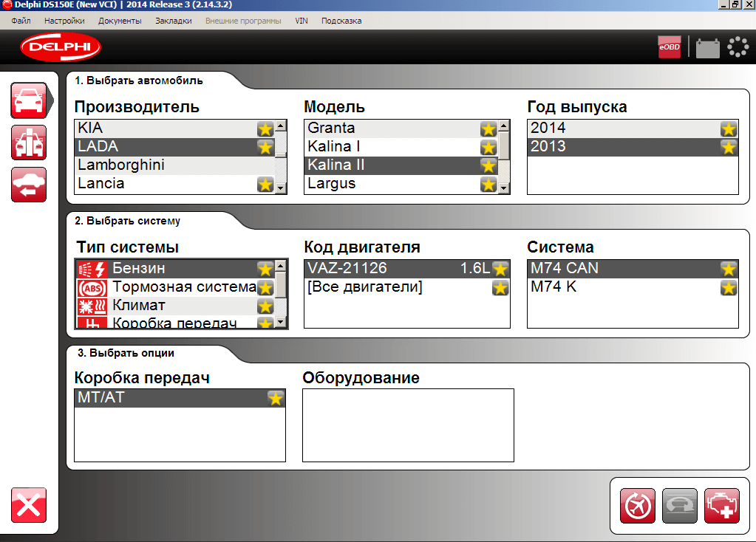Toggle favorite star for Бензин
Image resolution: width=756 pixels, height=542 pixels.
tap(265, 269)
